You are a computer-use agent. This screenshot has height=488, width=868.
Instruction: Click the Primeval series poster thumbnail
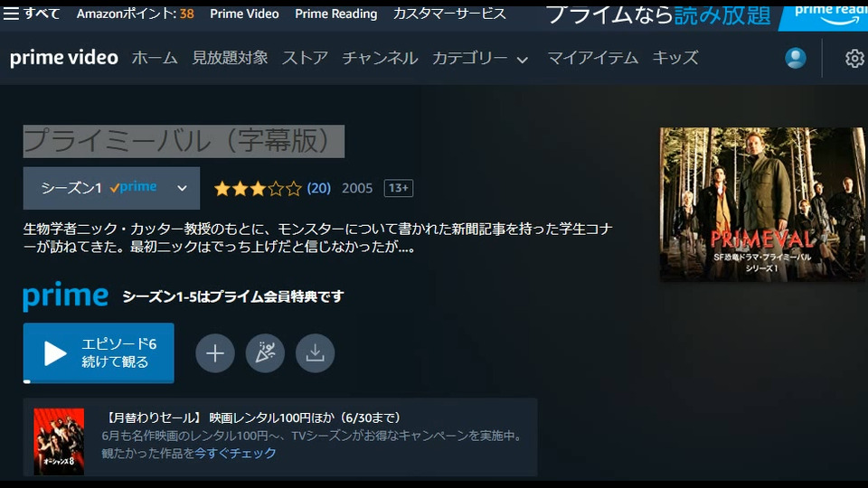tap(762, 204)
